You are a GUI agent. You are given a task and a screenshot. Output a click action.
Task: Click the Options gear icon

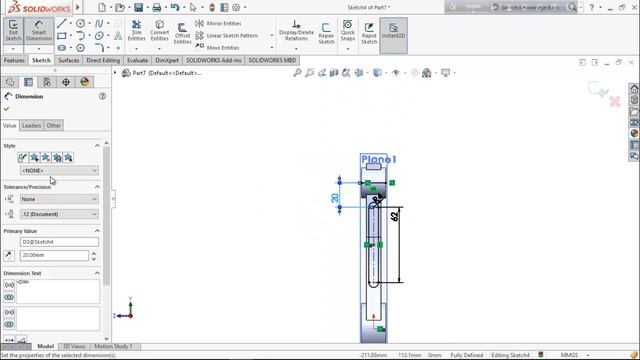236,7
